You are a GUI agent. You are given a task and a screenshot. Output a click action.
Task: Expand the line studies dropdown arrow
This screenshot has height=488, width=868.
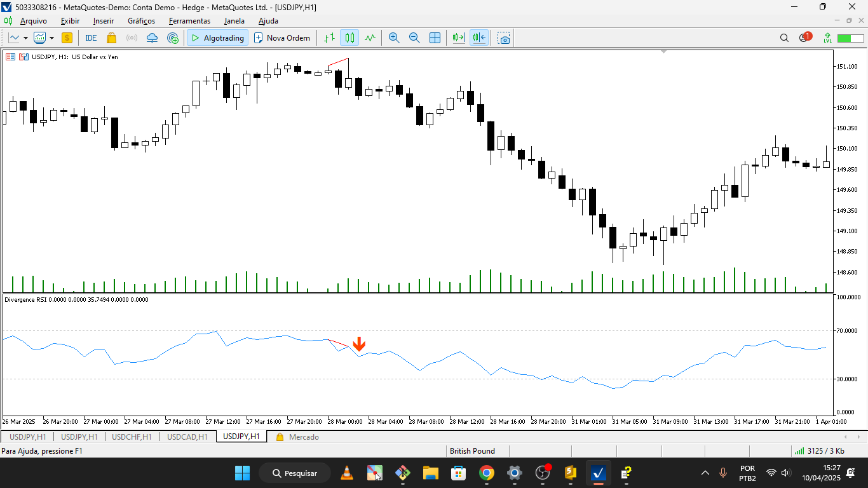pos(27,37)
